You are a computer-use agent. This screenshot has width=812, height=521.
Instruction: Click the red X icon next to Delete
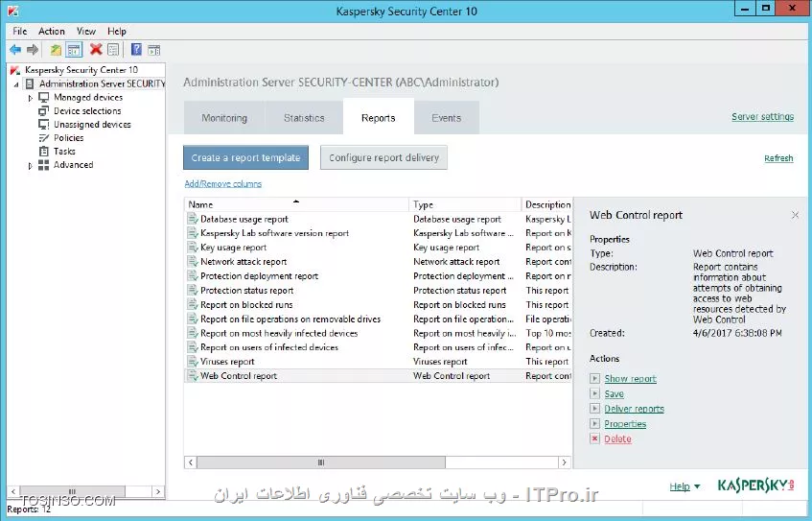[594, 438]
